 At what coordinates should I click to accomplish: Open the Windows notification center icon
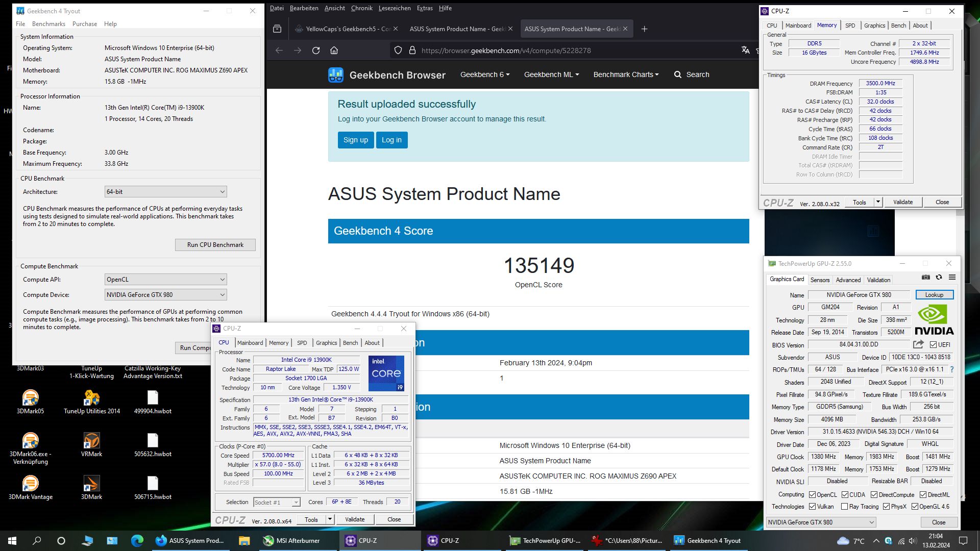point(964,541)
